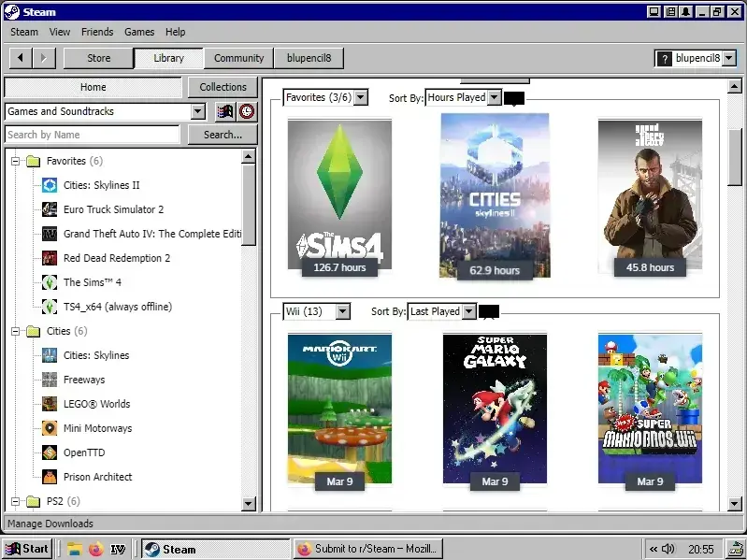Click The Sims 4 icon in the tree
The image size is (747, 560).
(x=50, y=282)
